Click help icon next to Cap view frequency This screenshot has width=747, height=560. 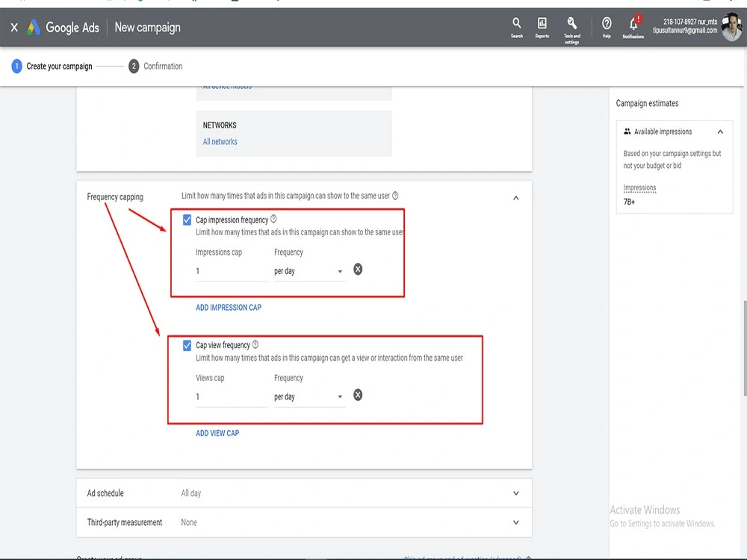pyautogui.click(x=255, y=344)
